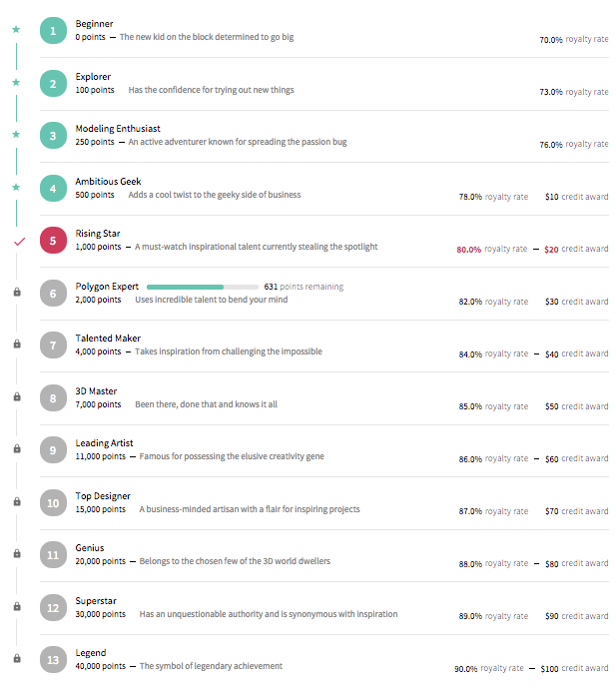Viewport: 616px width, 692px height.
Task: Click the red checkmark beside Rising Star
Action: [17, 241]
